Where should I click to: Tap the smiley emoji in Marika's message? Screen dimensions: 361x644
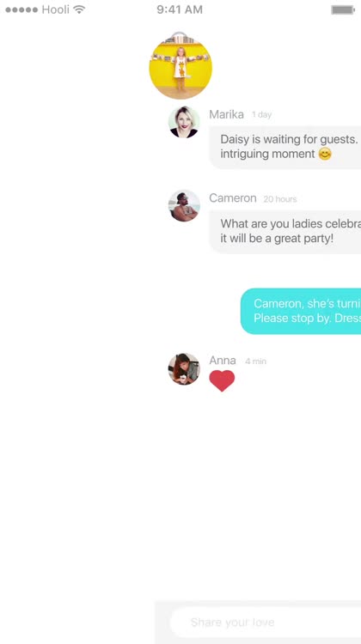(x=325, y=154)
